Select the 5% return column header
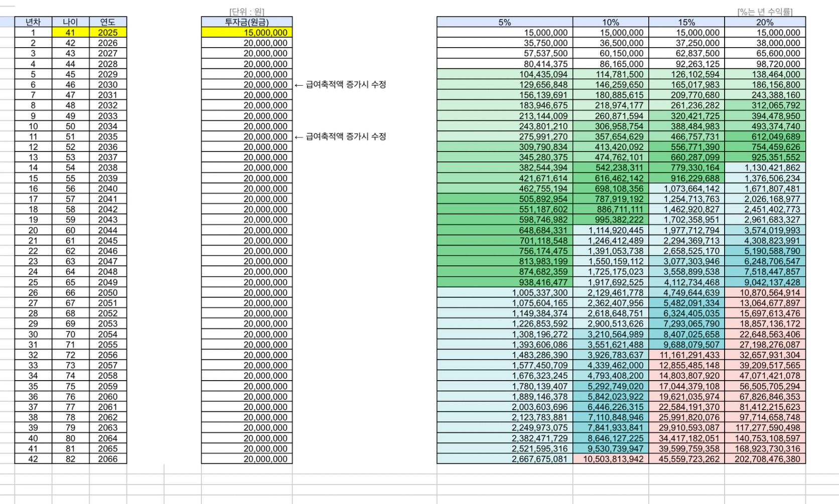Image resolution: width=839 pixels, height=504 pixels. pos(504,22)
